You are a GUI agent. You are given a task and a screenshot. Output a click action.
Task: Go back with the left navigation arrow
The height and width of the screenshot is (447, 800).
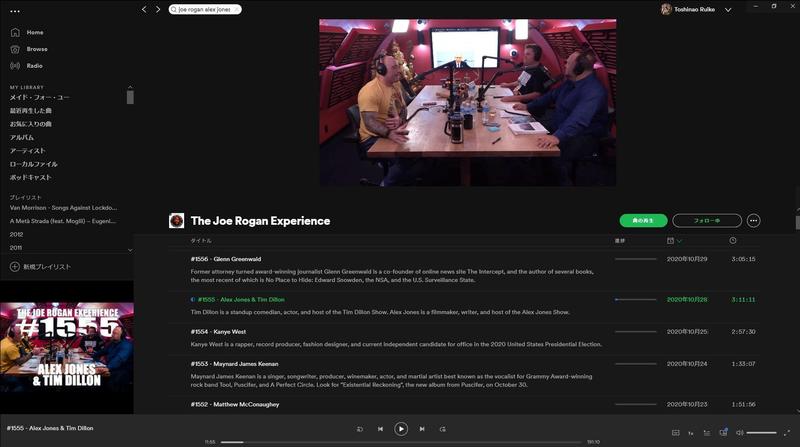[144, 9]
